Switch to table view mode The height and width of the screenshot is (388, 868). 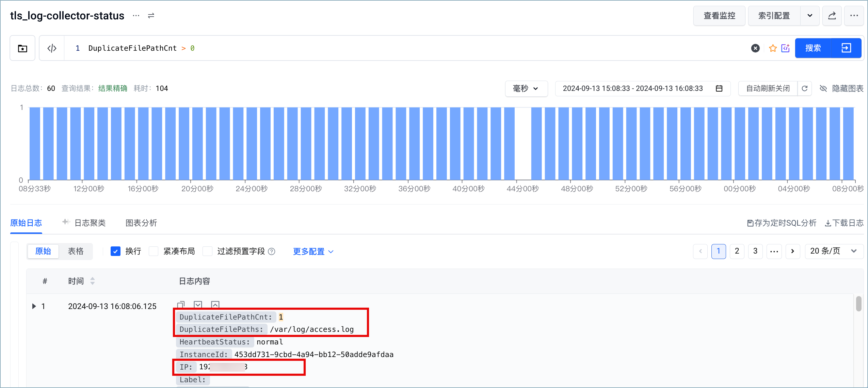click(x=76, y=251)
